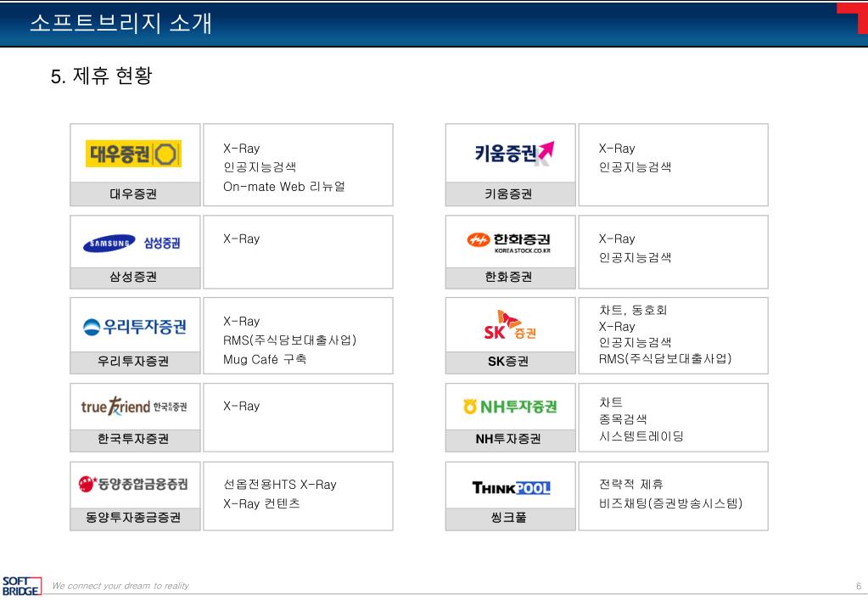868x601 pixels.
Task: Click 인공지능검색 in the 대우증권 box
Action: tap(260, 167)
